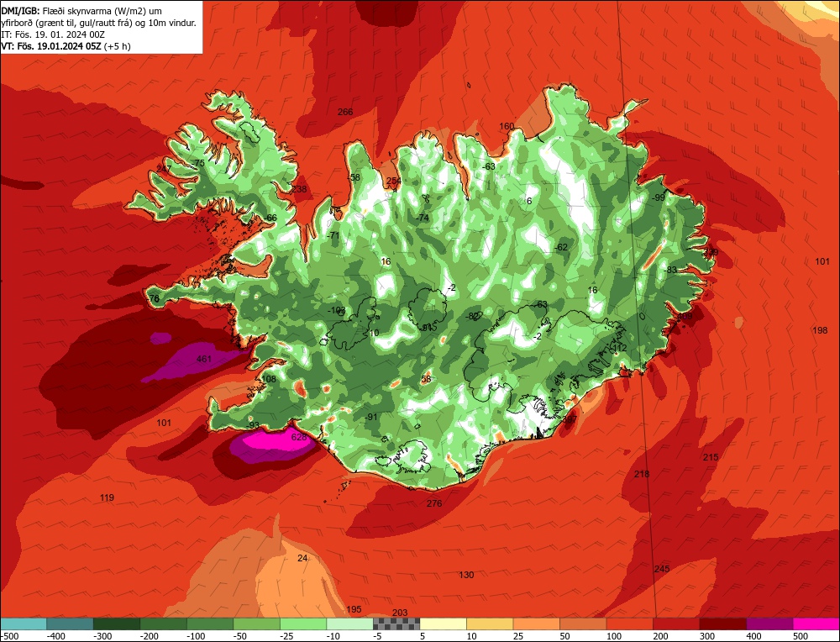The image size is (840, 642).
Task: Click the -58 flux value
Action: tap(353, 177)
